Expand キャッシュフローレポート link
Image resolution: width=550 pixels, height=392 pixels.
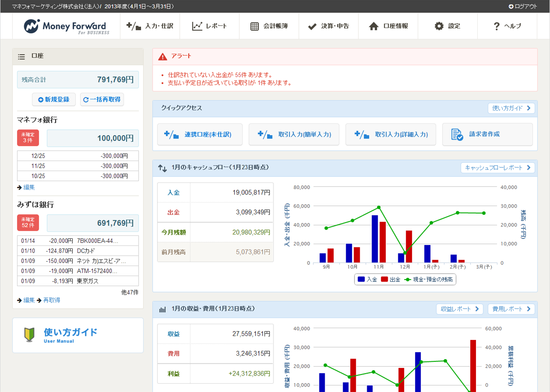point(498,168)
